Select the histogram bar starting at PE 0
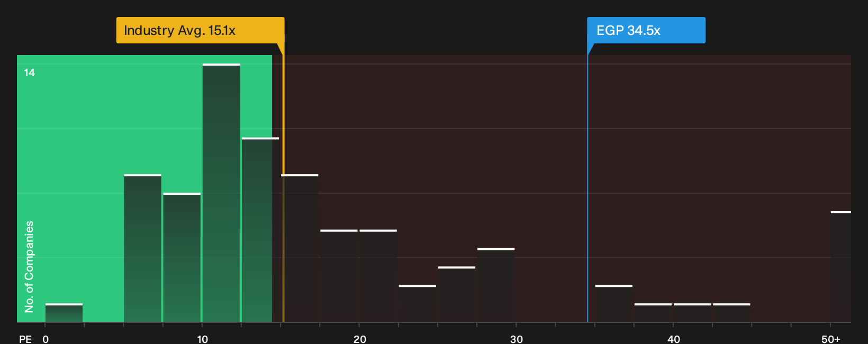868x344 pixels. (x=64, y=313)
